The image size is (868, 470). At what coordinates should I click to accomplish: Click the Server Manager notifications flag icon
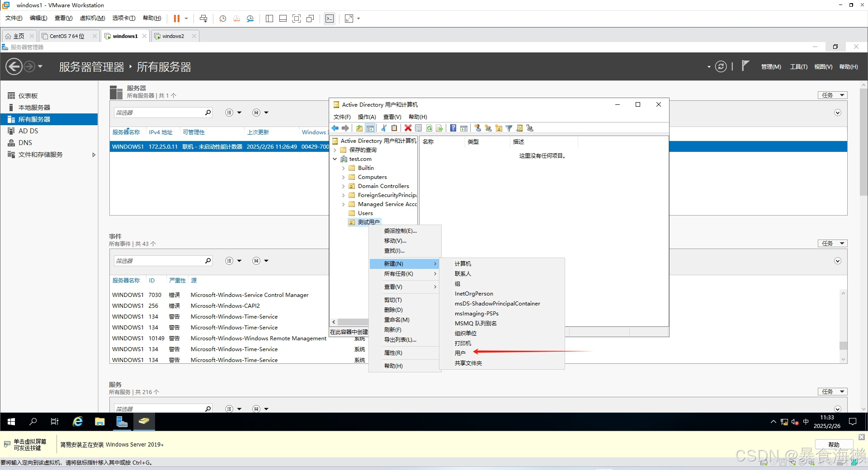[745, 66]
